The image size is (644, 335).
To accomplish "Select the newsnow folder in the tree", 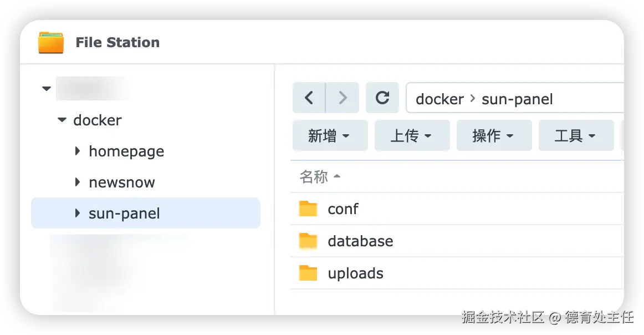I will click(x=122, y=182).
